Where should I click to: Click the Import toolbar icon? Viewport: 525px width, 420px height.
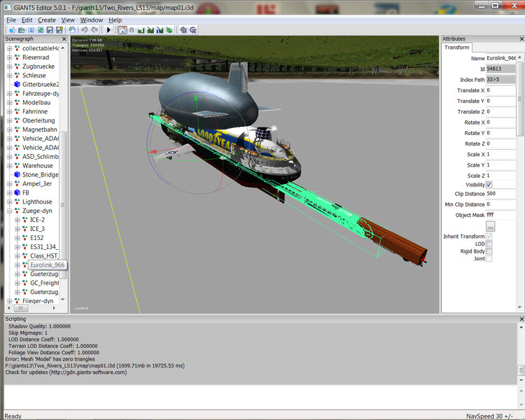pos(31,30)
